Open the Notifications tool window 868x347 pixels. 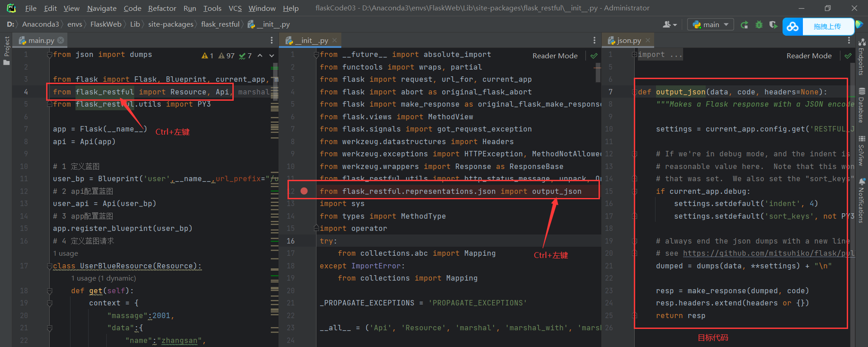(862, 200)
